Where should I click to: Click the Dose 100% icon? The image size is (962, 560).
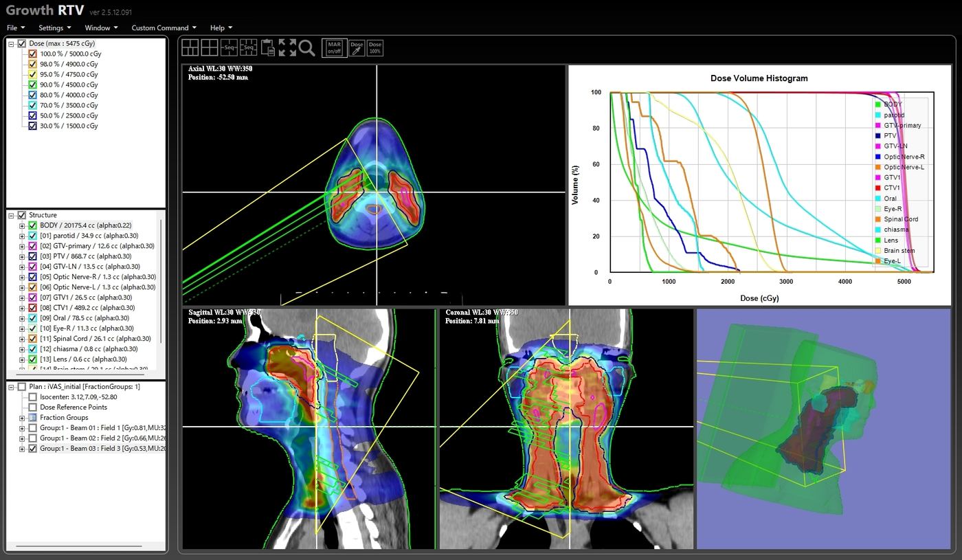[375, 47]
